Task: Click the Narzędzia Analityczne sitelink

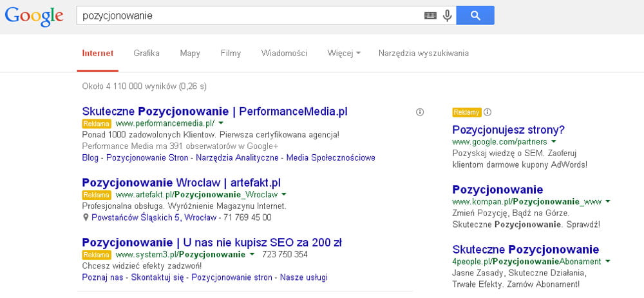Action: point(237,157)
